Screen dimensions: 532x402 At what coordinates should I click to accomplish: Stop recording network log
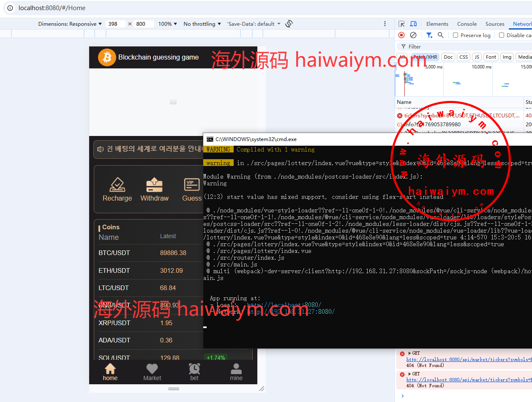tap(401, 35)
